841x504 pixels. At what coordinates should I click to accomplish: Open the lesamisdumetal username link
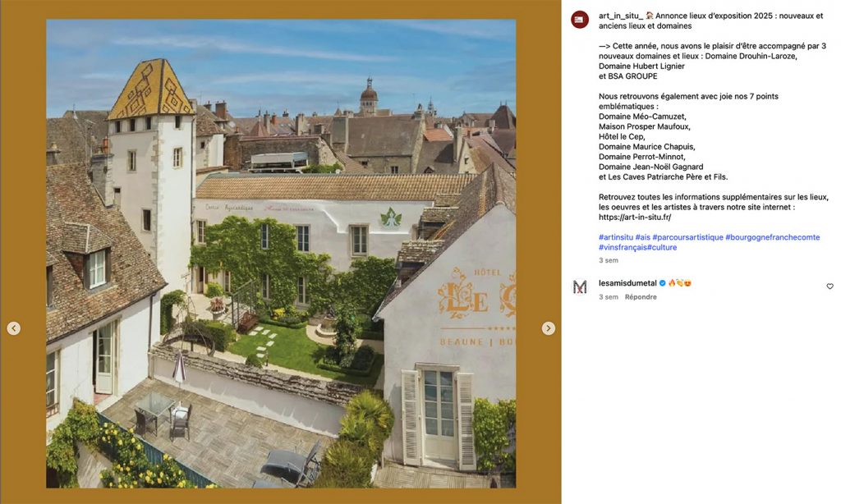point(627,283)
